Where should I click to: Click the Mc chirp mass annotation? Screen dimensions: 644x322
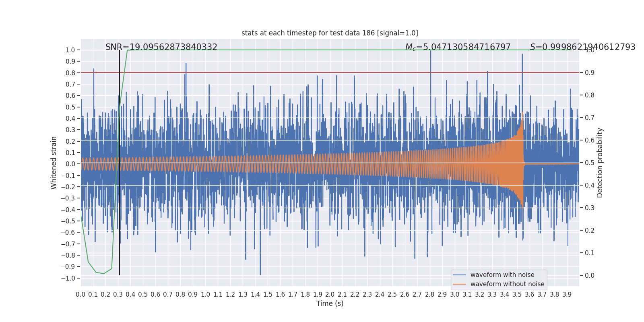click(458, 47)
